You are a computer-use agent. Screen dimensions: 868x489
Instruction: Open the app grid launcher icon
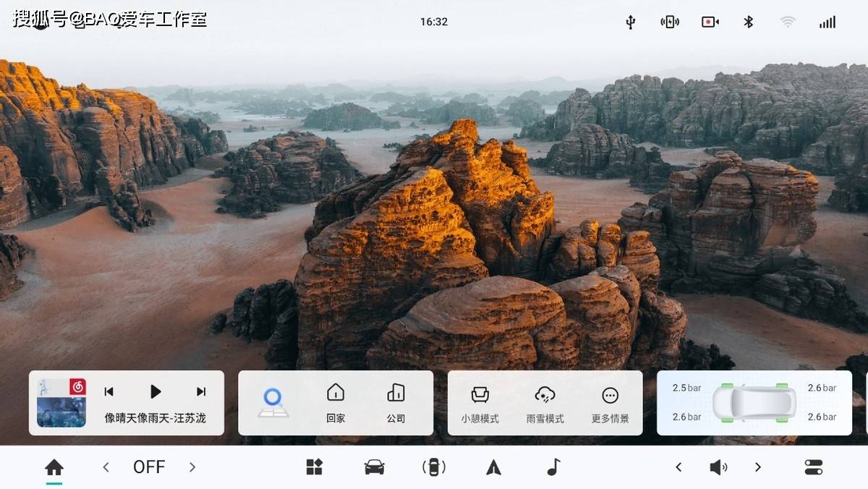tap(314, 467)
